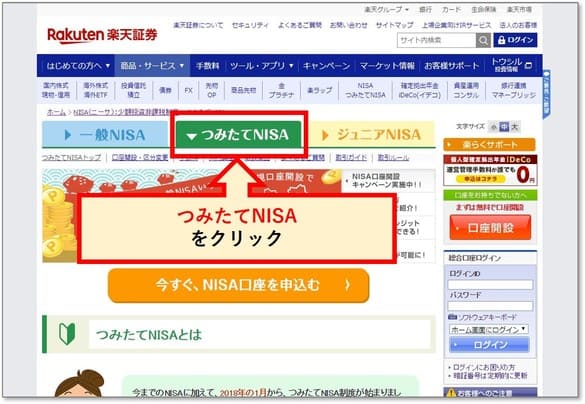Switch to the green つみたてNISA tab

[x=238, y=135]
